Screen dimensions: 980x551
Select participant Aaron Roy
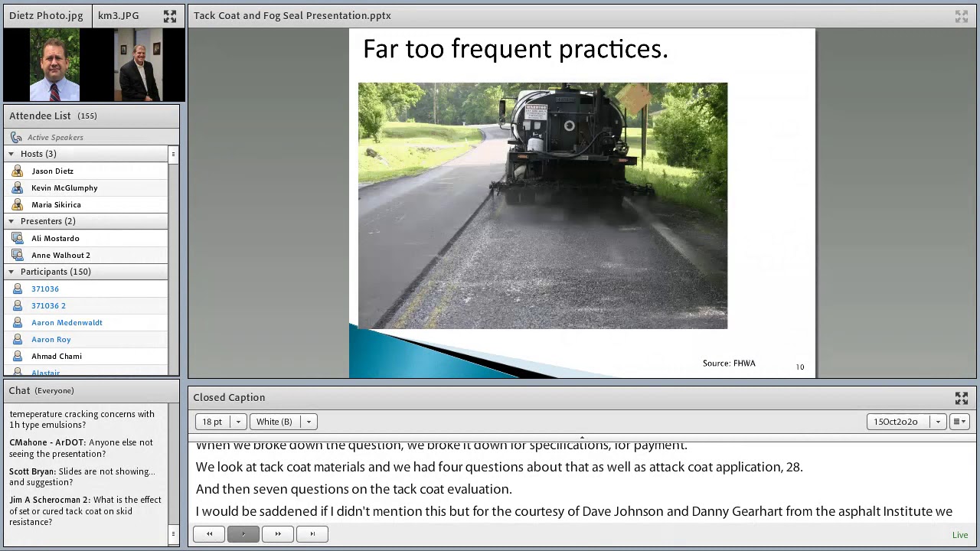(51, 339)
